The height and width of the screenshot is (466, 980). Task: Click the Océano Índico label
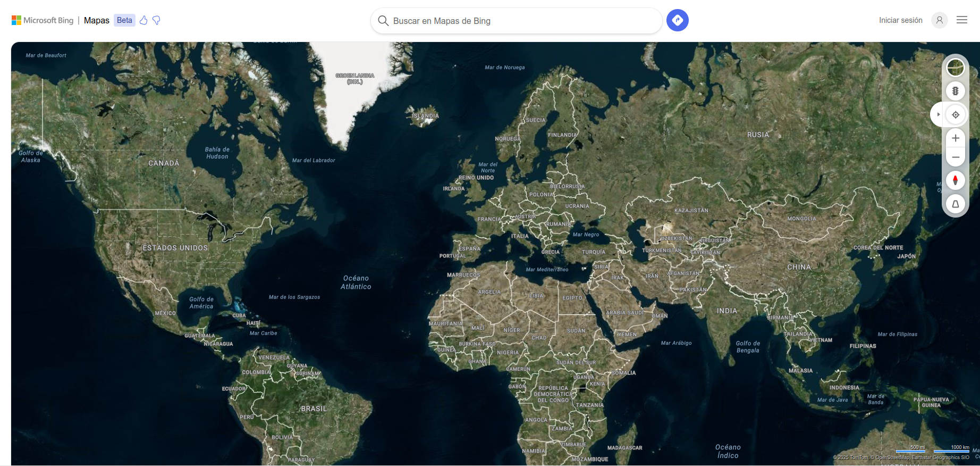(728, 452)
